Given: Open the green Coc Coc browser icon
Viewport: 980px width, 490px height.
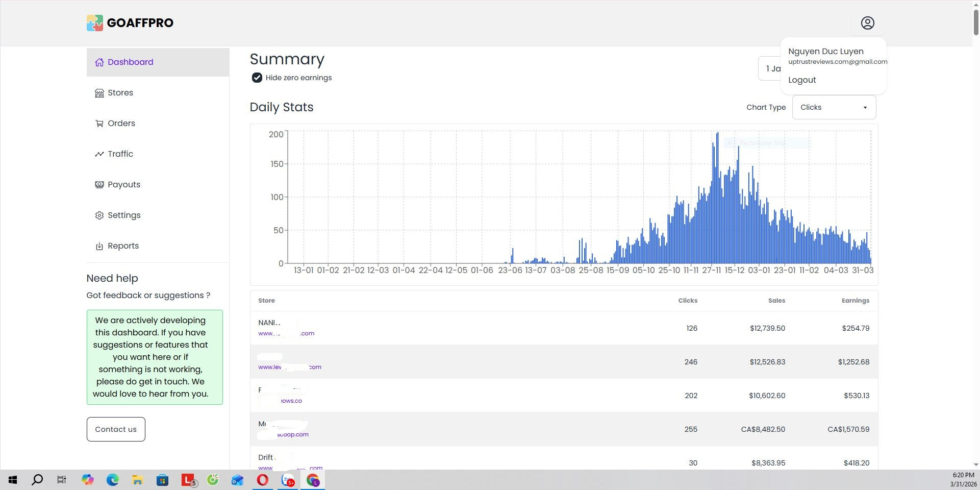Looking at the screenshot, I should [213, 480].
